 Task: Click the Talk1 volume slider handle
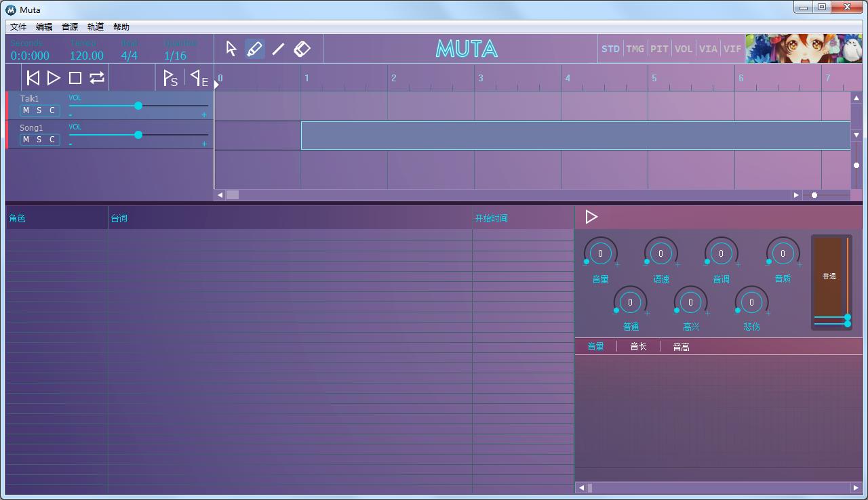pos(138,106)
